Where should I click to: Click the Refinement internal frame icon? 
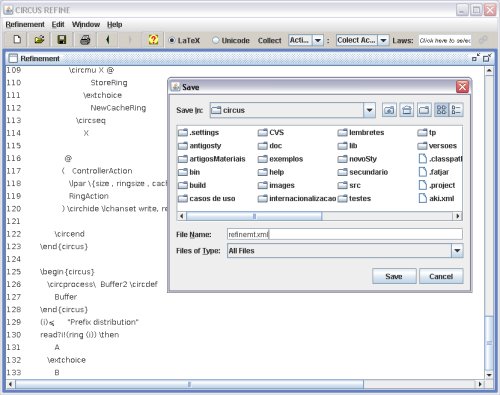[x=13, y=58]
